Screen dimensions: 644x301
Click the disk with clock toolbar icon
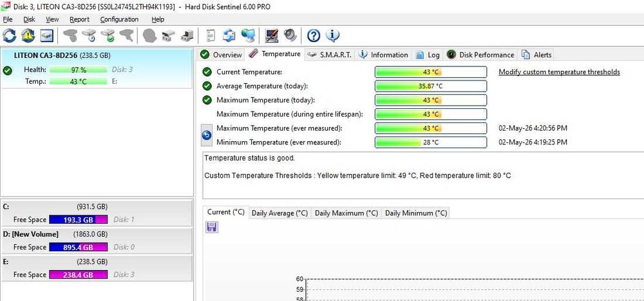point(89,36)
